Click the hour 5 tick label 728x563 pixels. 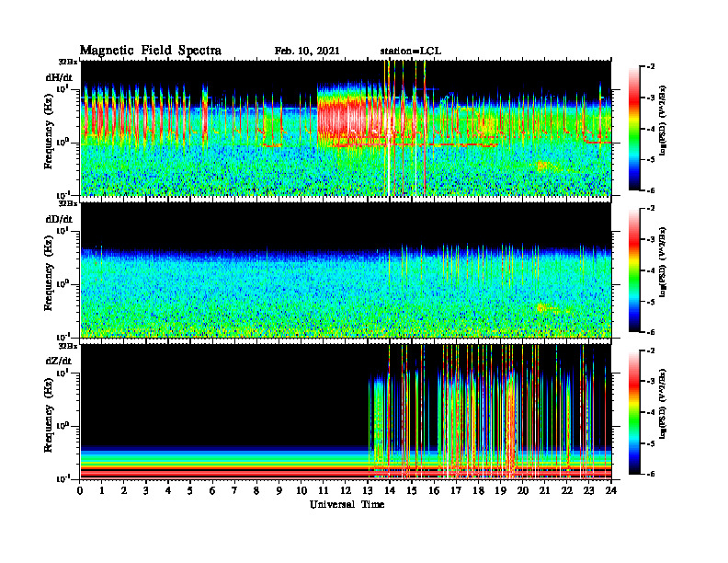pyautogui.click(x=190, y=490)
